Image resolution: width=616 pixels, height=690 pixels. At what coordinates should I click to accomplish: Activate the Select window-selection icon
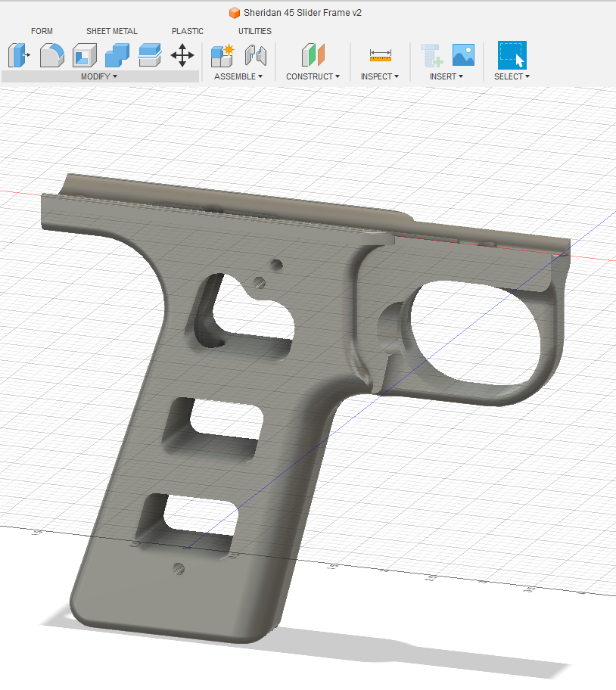(x=512, y=55)
